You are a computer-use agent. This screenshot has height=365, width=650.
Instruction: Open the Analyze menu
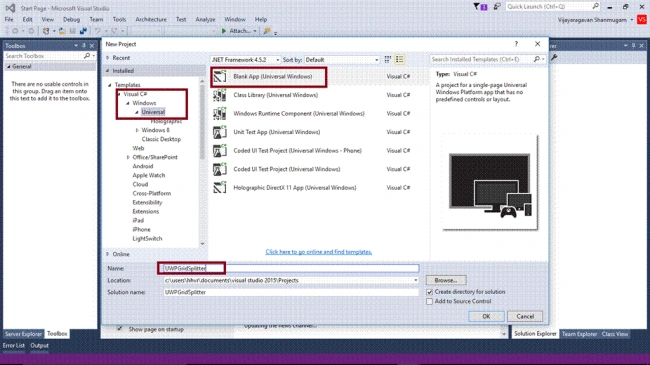point(205,19)
